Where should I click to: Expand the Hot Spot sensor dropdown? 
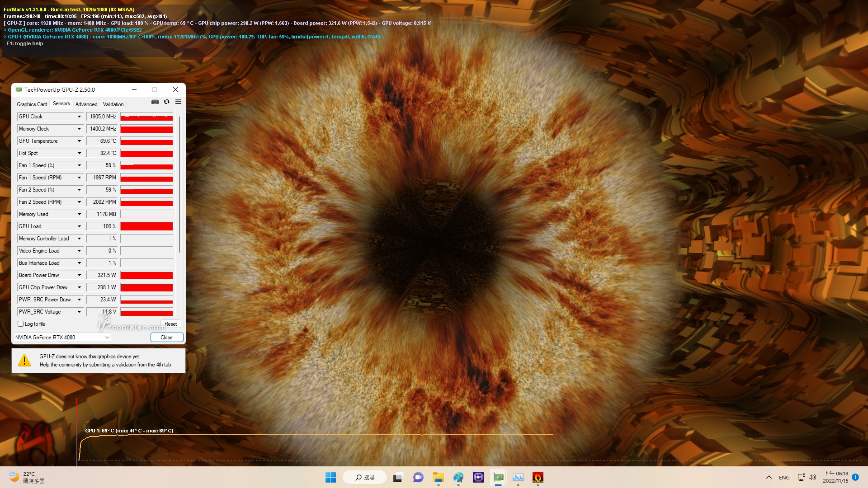[x=79, y=153]
